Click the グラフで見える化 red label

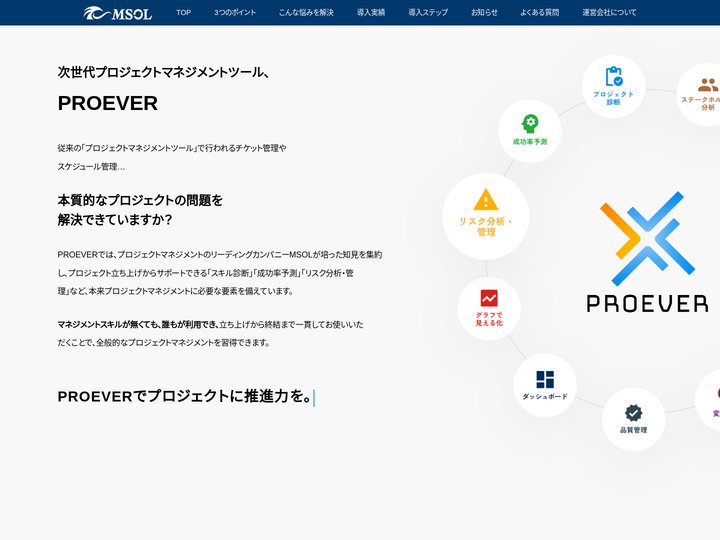[x=489, y=319]
